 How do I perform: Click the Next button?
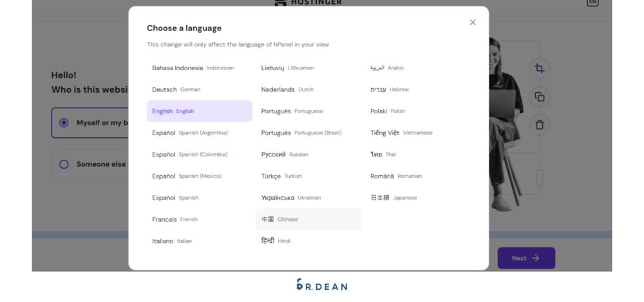(x=526, y=258)
